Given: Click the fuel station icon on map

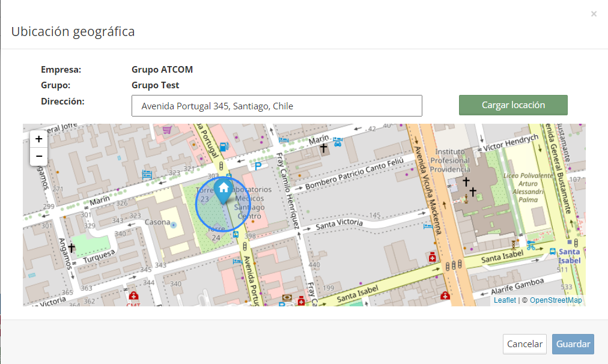Looking at the screenshot, I should [x=223, y=145].
